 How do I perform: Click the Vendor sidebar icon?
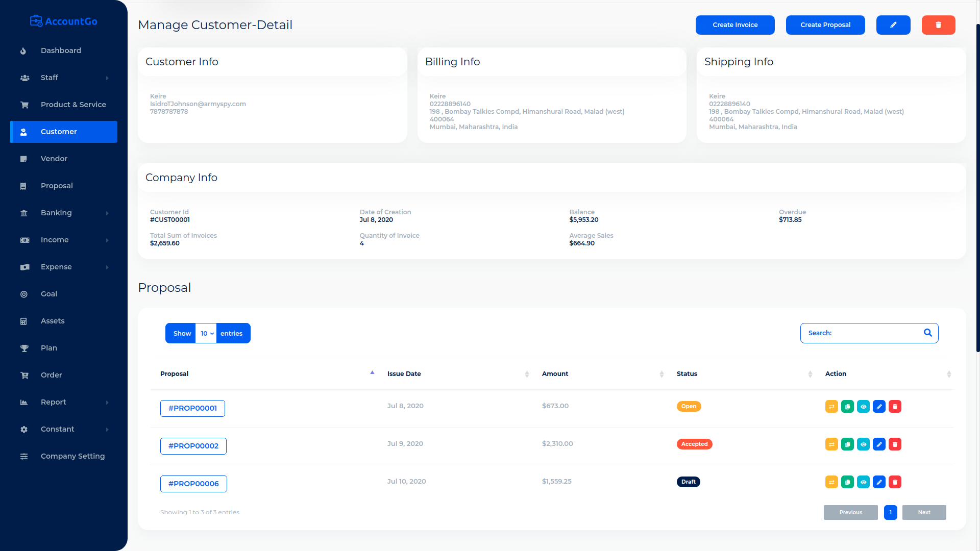[24, 159]
